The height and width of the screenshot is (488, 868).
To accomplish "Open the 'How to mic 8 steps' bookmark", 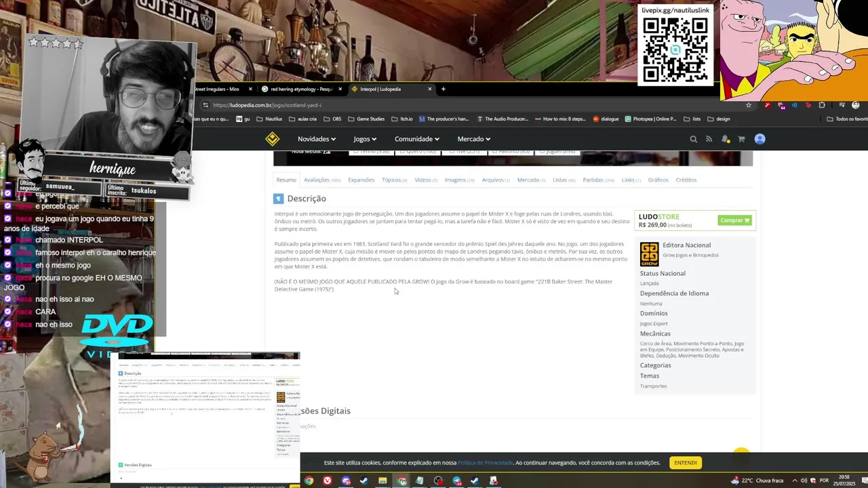I will (560, 119).
